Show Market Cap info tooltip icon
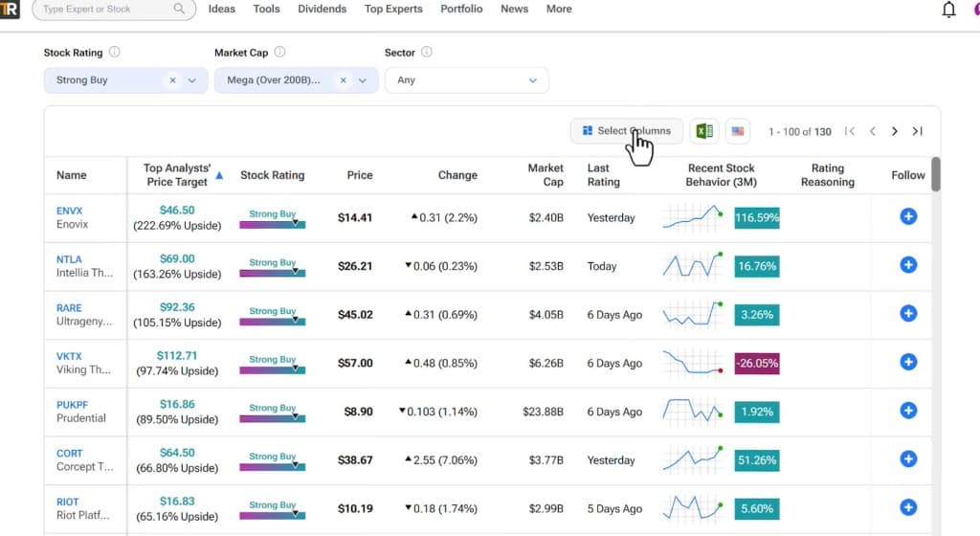 pos(280,52)
